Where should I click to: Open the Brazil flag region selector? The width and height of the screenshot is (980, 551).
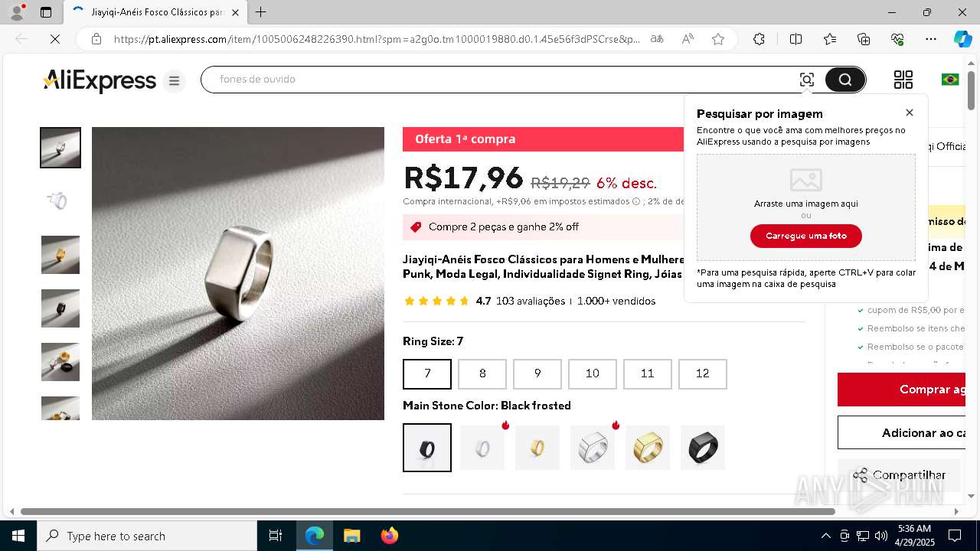(x=950, y=80)
